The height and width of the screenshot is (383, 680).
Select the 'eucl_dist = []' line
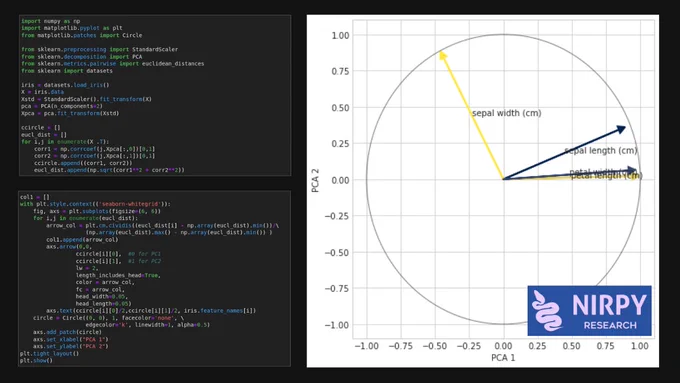[x=44, y=134]
